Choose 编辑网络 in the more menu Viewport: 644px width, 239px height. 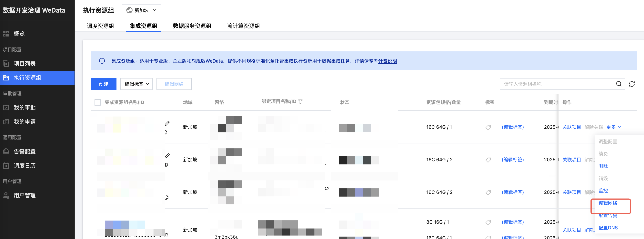(608, 203)
